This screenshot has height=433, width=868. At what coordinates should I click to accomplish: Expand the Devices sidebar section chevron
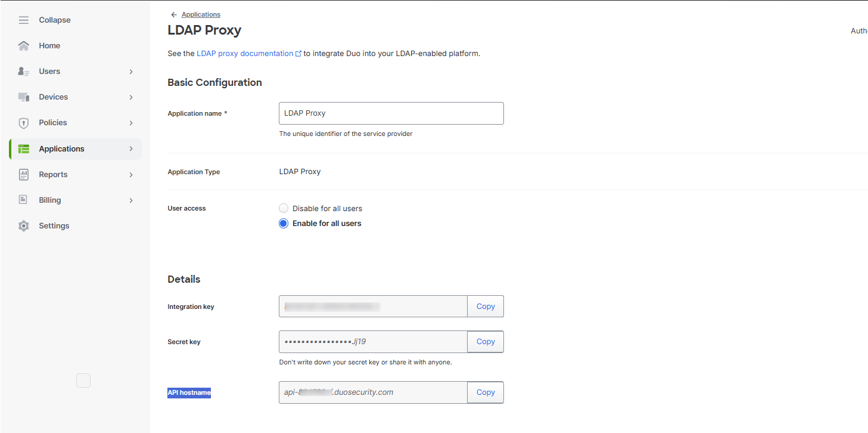pos(130,97)
